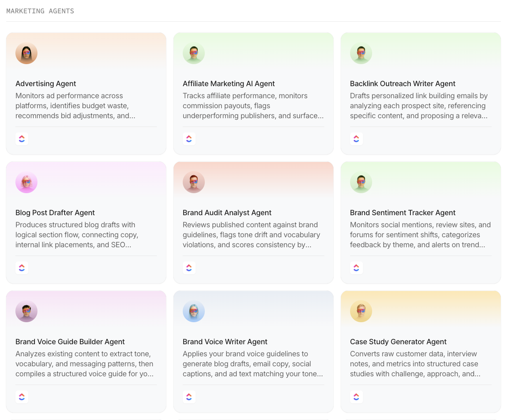Click the ClickUp icon on Case Study Generator Agent
This screenshot has width=507, height=420.
point(356,397)
